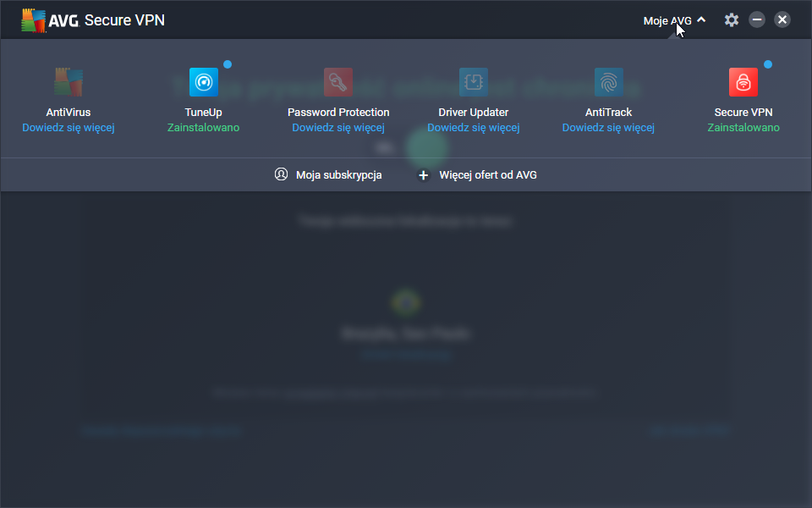Open settings with the gear icon
812x508 pixels.
(732, 19)
